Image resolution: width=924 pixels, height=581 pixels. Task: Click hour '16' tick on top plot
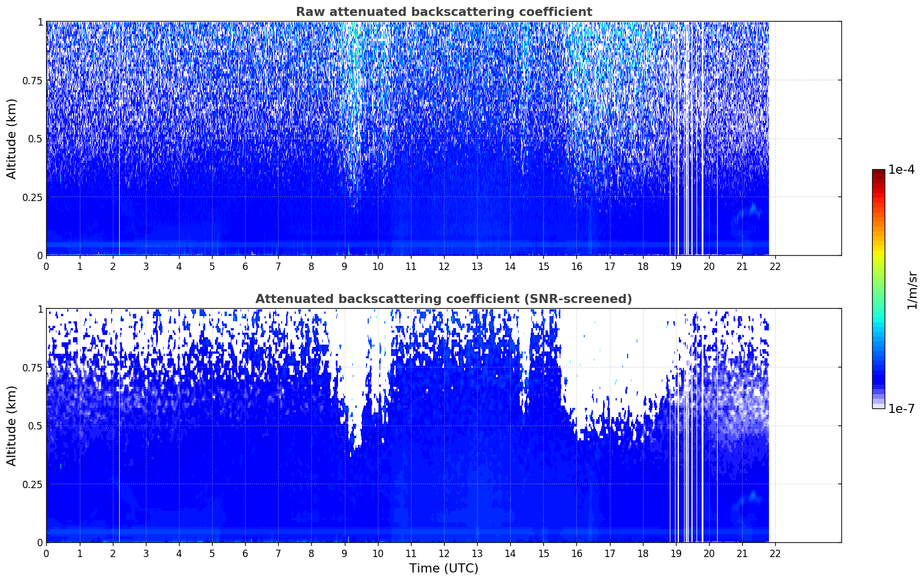point(576,266)
